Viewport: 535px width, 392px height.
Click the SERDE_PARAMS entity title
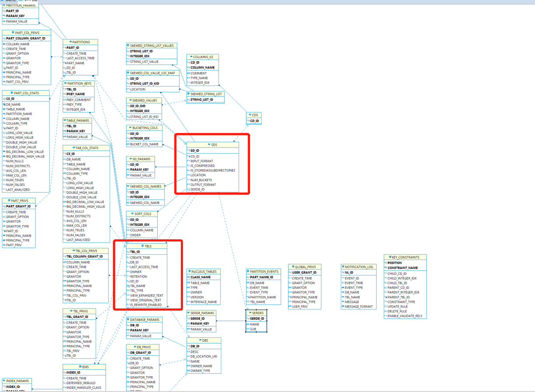[201, 313]
